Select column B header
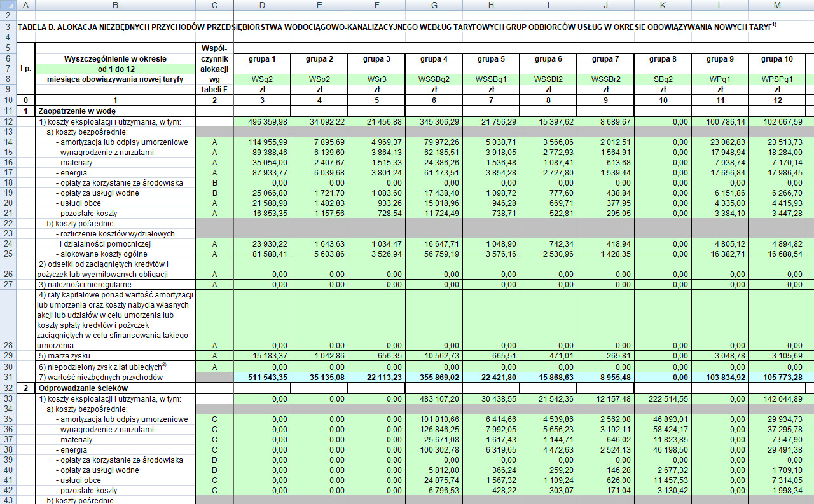The height and width of the screenshot is (504, 814). (x=115, y=5)
